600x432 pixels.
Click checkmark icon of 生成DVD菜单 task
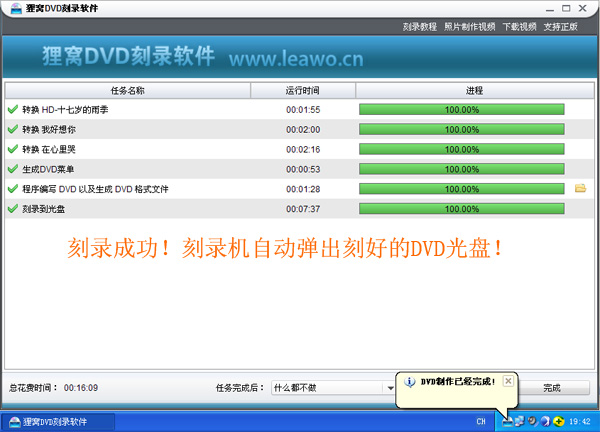pos(13,169)
